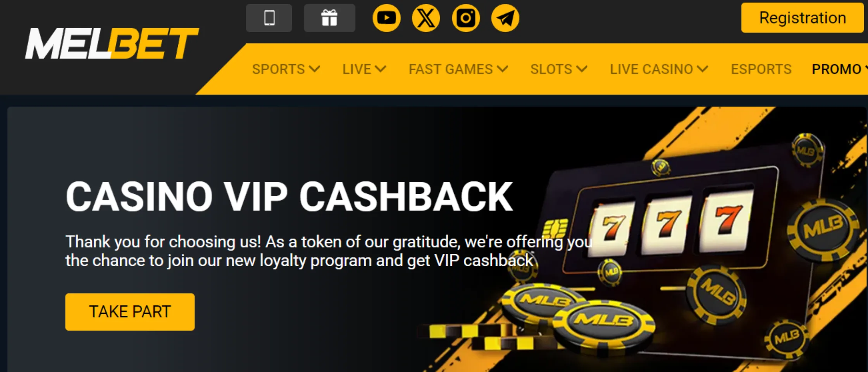This screenshot has width=868, height=372.
Task: Expand the FAST GAMES chevron
Action: point(502,69)
